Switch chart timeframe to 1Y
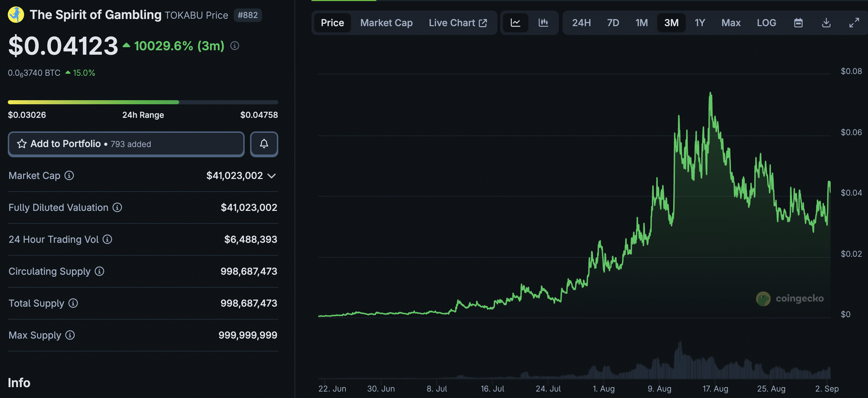 [700, 22]
